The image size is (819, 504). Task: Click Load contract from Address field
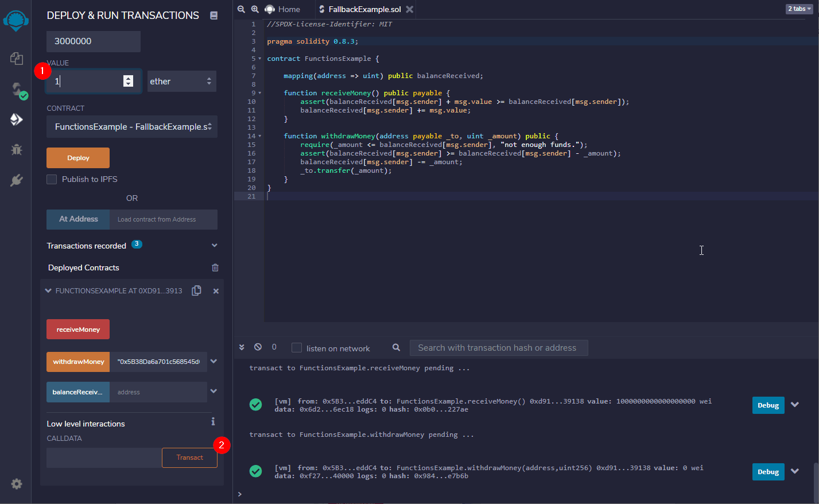(164, 219)
